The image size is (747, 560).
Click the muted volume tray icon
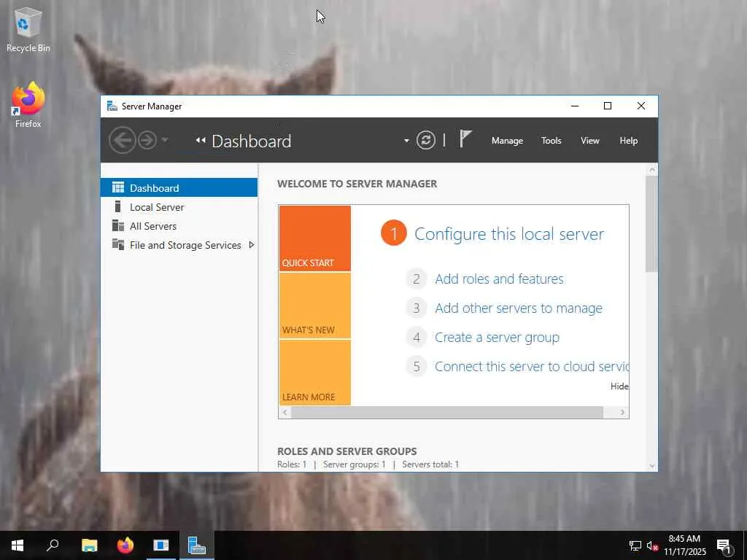tap(652, 545)
